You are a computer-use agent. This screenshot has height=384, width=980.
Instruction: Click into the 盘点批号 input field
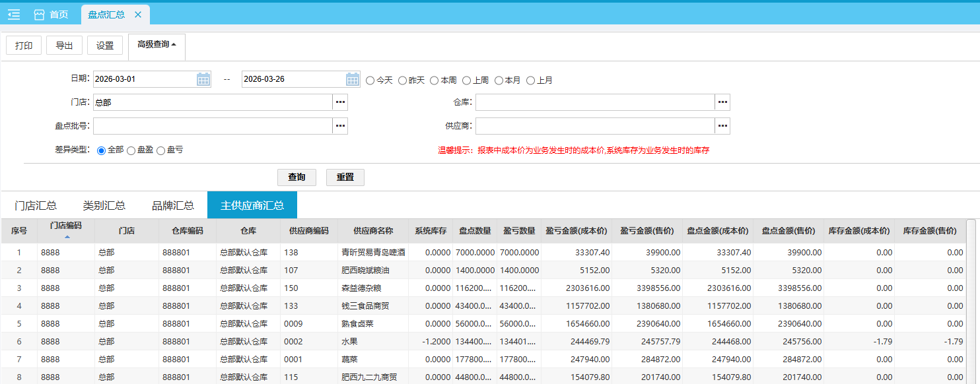click(212, 126)
